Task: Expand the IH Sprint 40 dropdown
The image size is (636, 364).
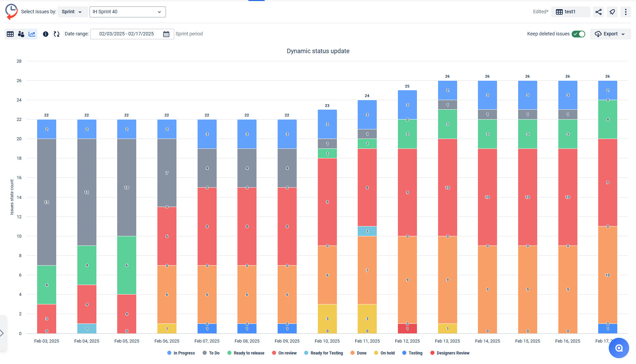Action: point(127,12)
